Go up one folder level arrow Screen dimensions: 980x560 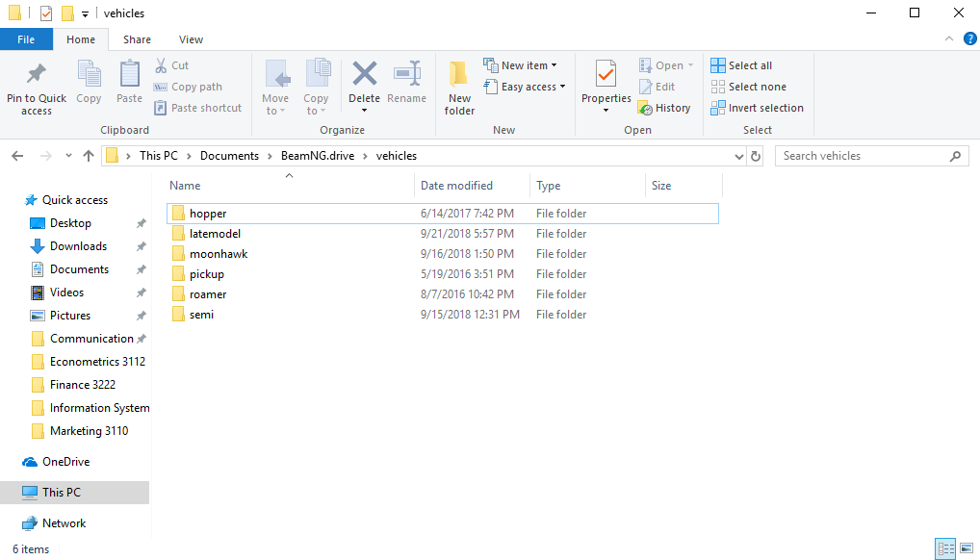pos(89,156)
